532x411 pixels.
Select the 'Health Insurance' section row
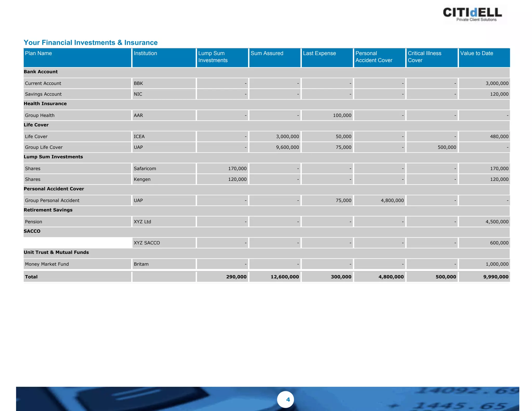[267, 104]
